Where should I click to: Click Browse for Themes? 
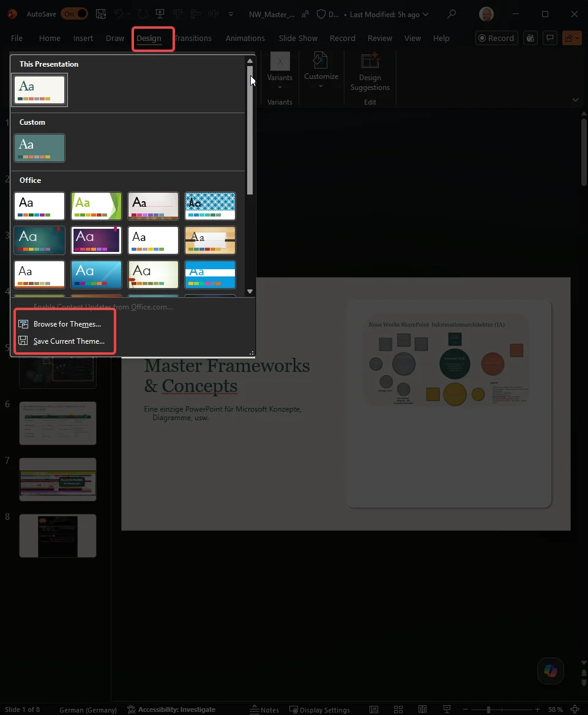[x=67, y=324]
